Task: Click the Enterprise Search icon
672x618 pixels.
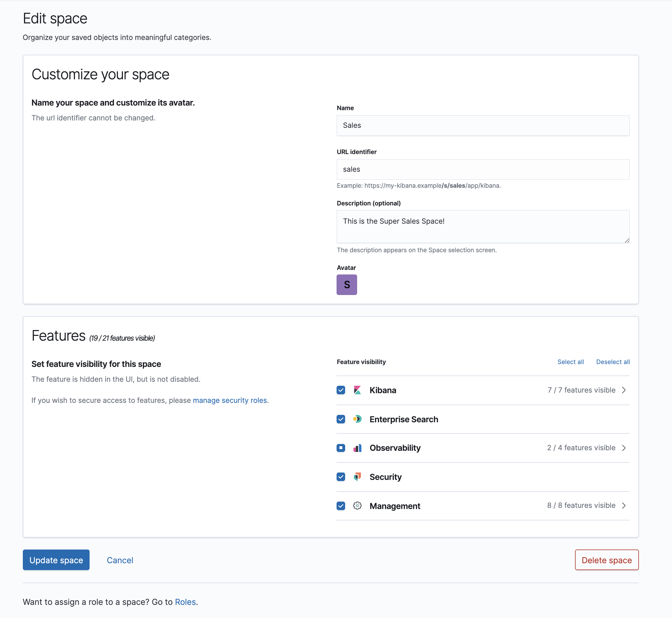Action: (357, 419)
